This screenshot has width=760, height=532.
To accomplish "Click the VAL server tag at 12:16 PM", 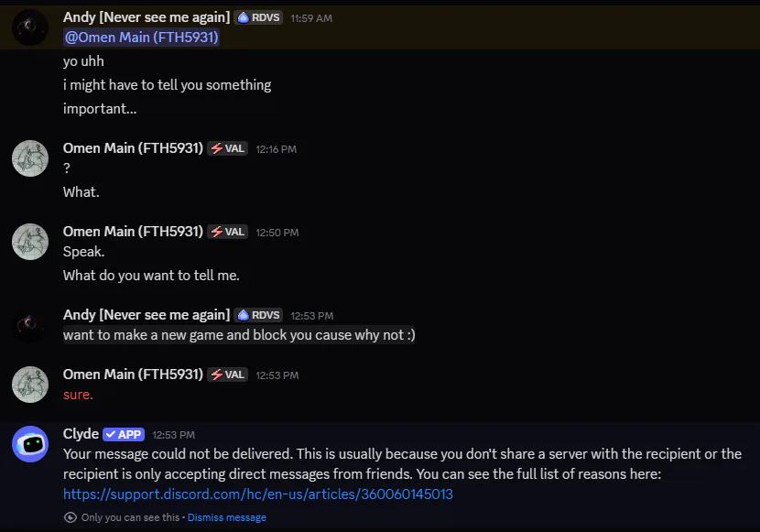I will [x=227, y=148].
